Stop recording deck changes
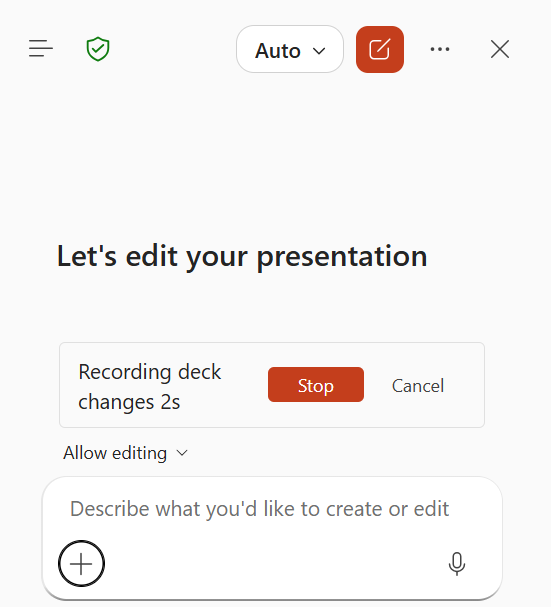Viewport: 551px width, 607px height. click(316, 385)
